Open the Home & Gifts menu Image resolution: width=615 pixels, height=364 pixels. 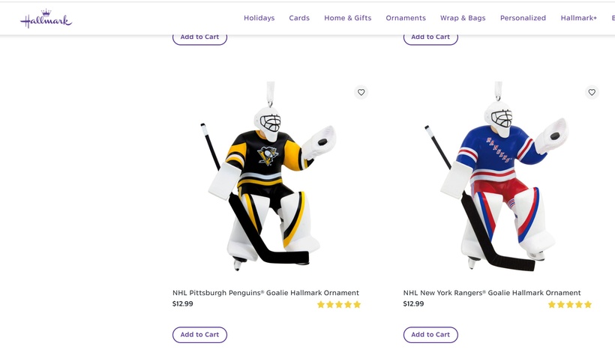click(x=347, y=18)
